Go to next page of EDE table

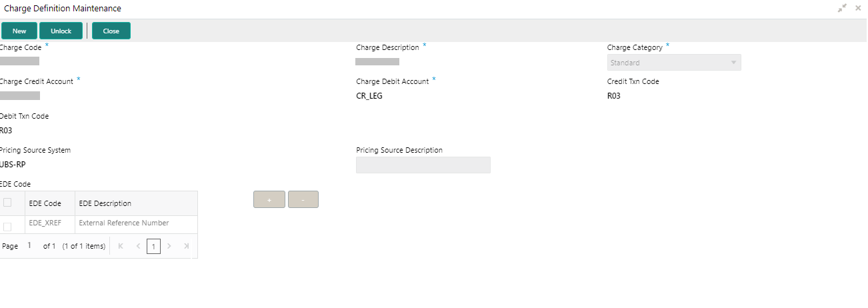click(x=169, y=246)
